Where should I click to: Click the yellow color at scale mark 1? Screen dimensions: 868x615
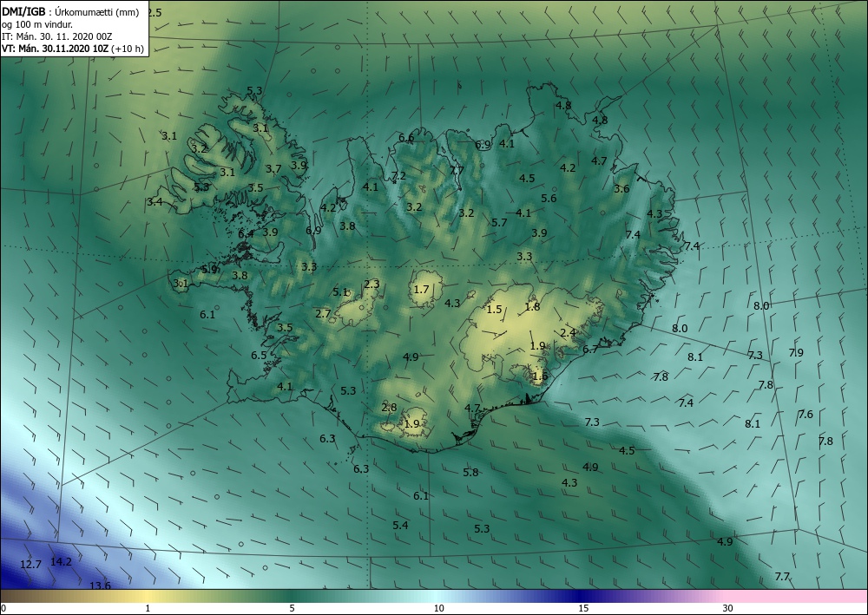coord(148,596)
